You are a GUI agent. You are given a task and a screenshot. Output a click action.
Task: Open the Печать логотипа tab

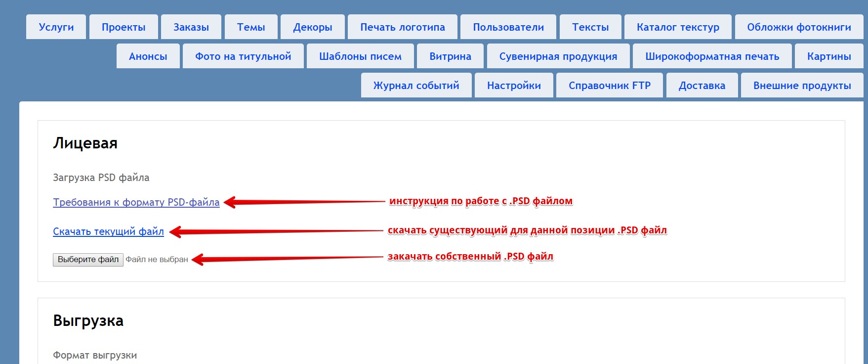403,27
